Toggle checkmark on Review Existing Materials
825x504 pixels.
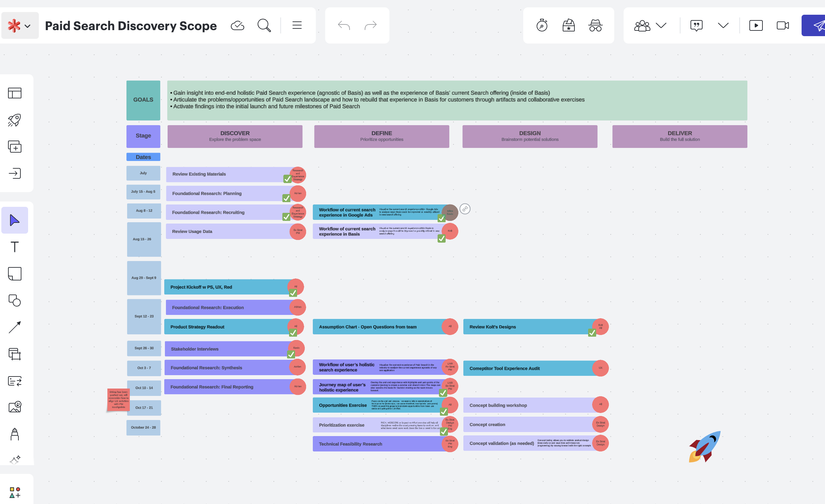[287, 179]
